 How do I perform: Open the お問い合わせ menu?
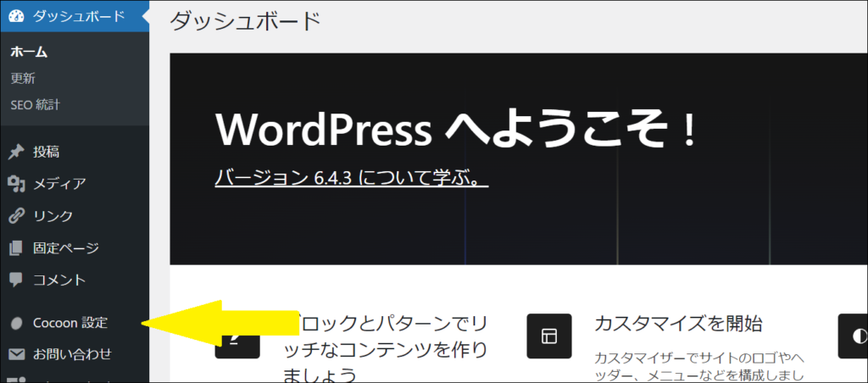click(75, 353)
